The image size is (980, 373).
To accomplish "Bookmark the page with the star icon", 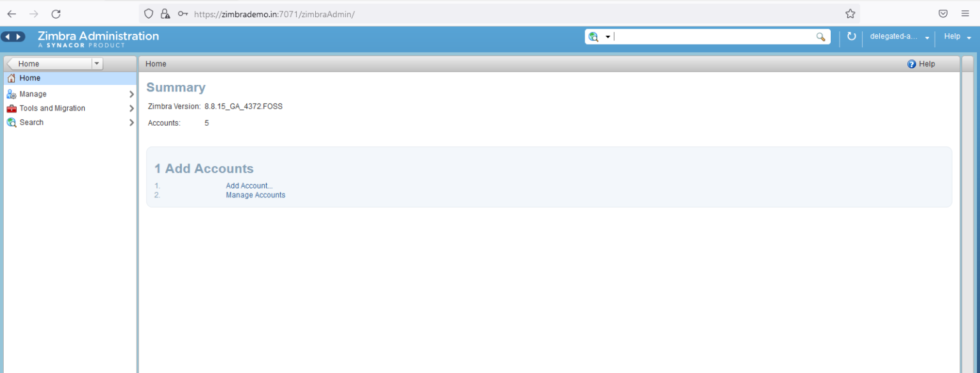I will click(x=850, y=13).
